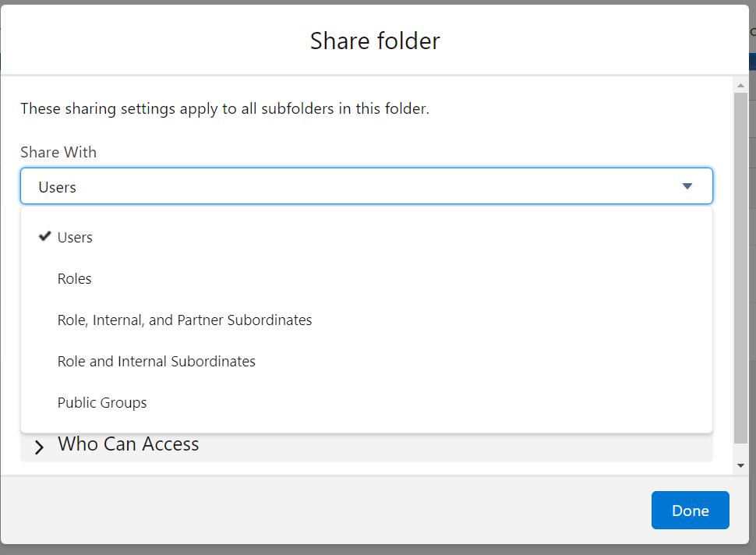Open the Share With combo box
The width and height of the screenshot is (756, 555).
pyautogui.click(x=366, y=186)
